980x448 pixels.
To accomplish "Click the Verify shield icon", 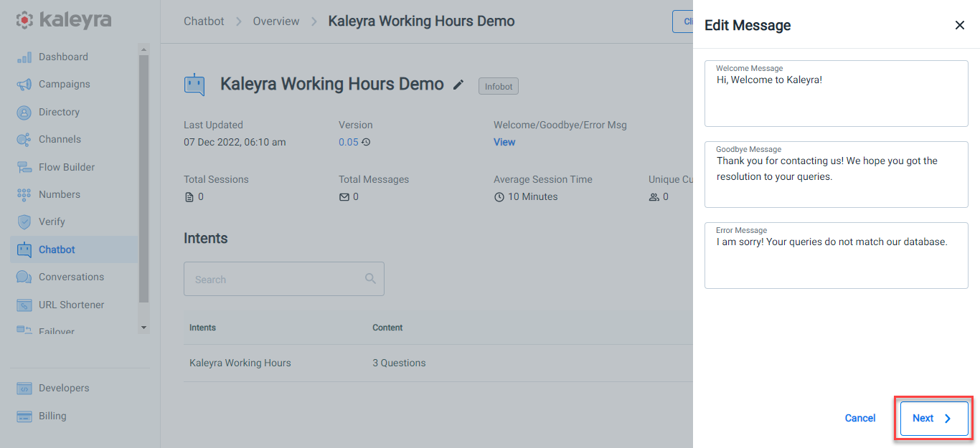I will click(24, 222).
